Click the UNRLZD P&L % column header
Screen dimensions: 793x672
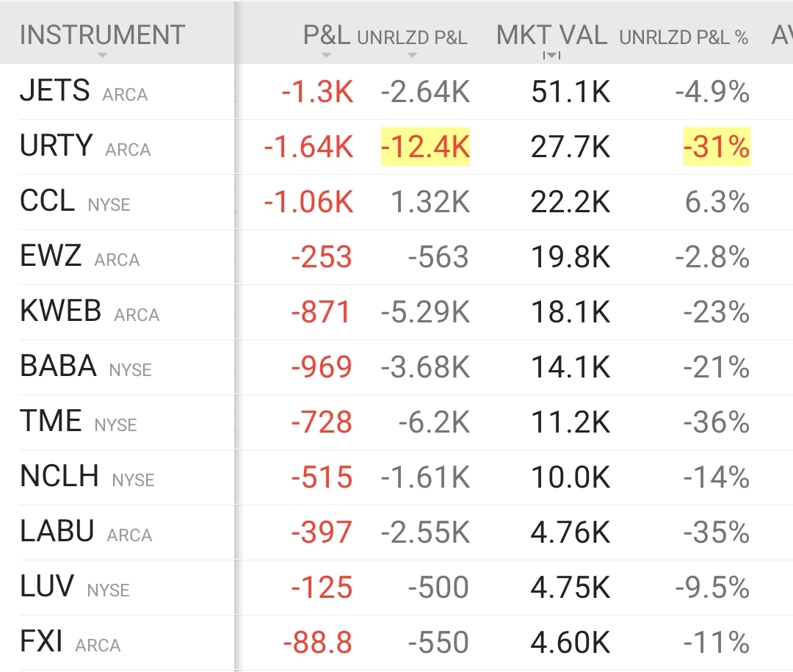[683, 35]
